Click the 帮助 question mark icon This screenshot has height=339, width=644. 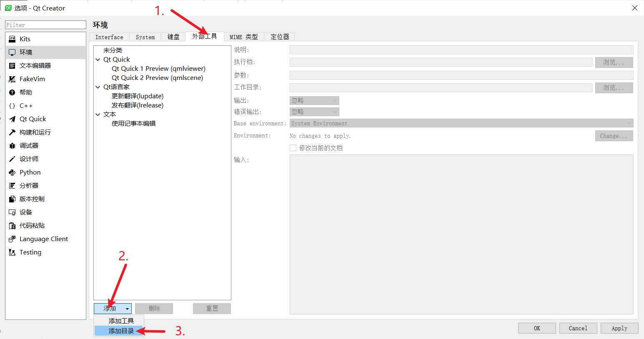(x=12, y=92)
